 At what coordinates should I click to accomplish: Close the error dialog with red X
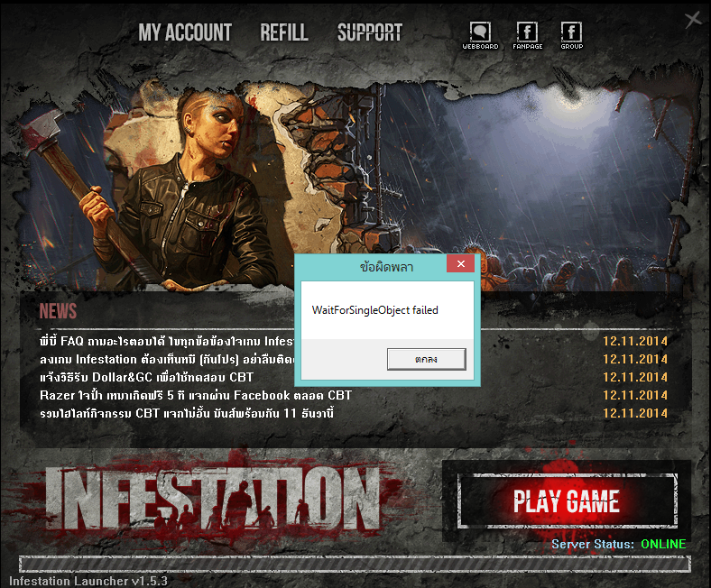pyautogui.click(x=460, y=265)
